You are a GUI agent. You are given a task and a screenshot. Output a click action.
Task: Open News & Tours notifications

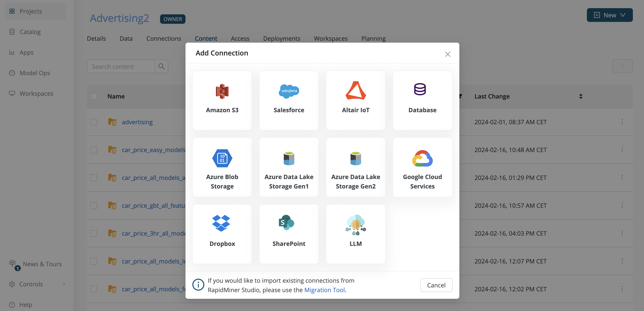(x=36, y=264)
